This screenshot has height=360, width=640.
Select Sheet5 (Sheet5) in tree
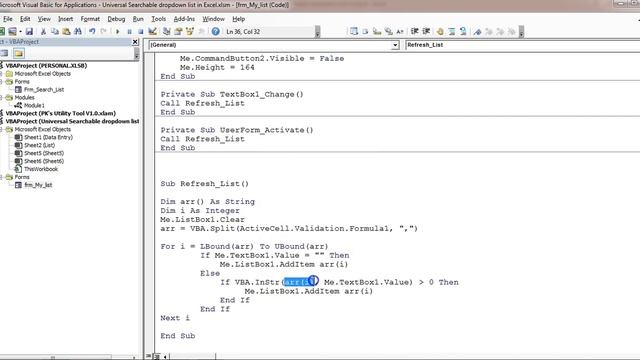click(x=44, y=153)
